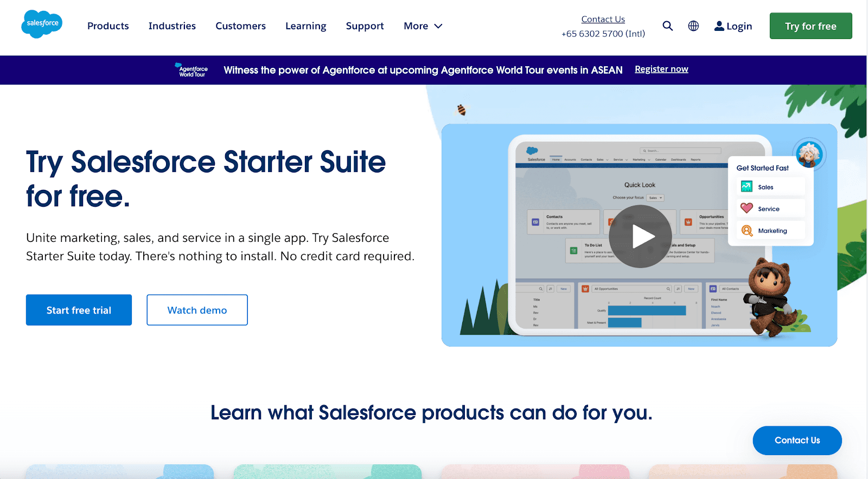Screen dimensions: 868x479
Task: Click the Watch demo button
Action: tap(197, 310)
